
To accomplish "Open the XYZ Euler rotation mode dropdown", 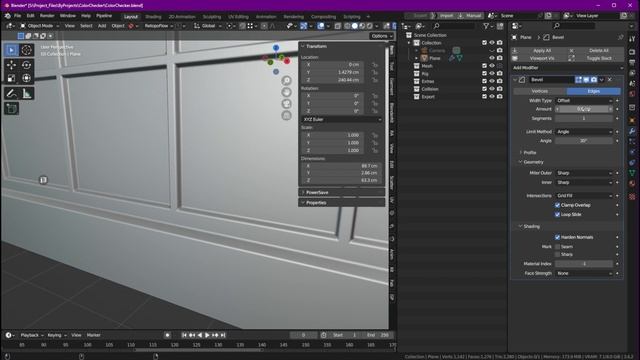I will 342,120.
